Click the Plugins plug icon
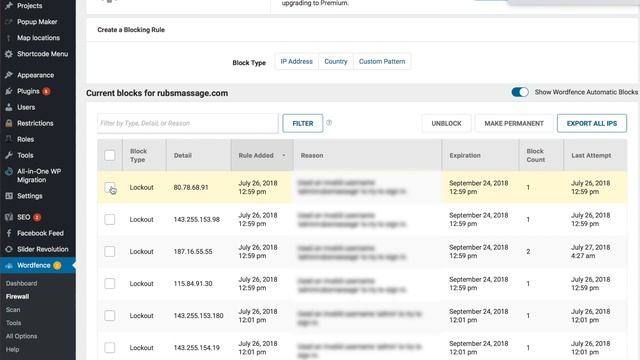This screenshot has width=640, height=360. [x=9, y=91]
